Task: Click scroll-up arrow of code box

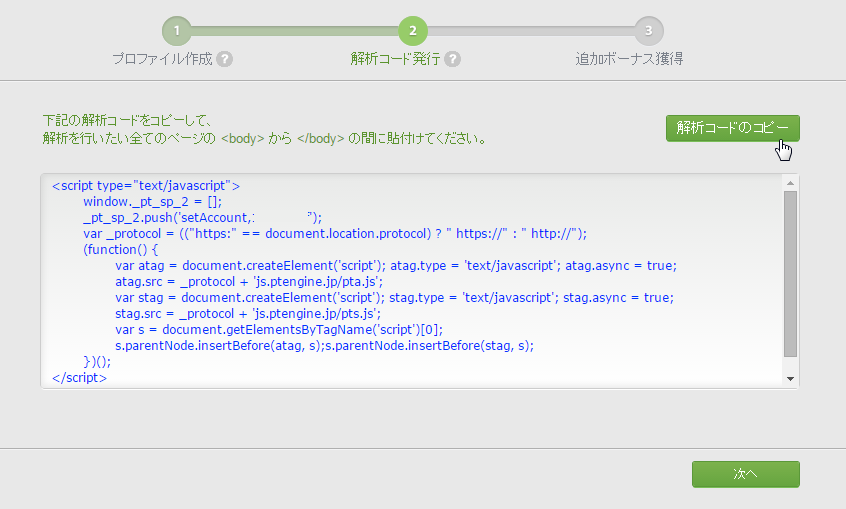Action: coord(790,183)
